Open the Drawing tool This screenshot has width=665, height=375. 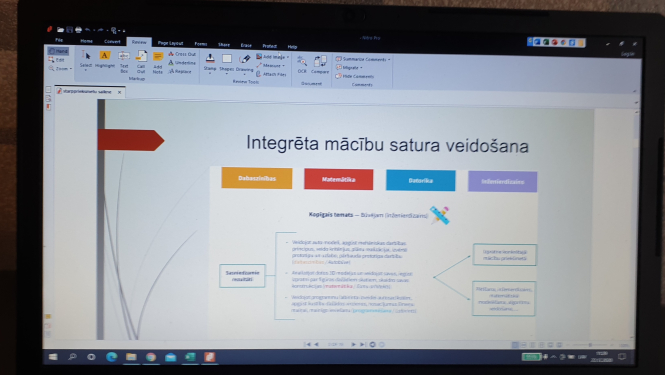pos(245,64)
